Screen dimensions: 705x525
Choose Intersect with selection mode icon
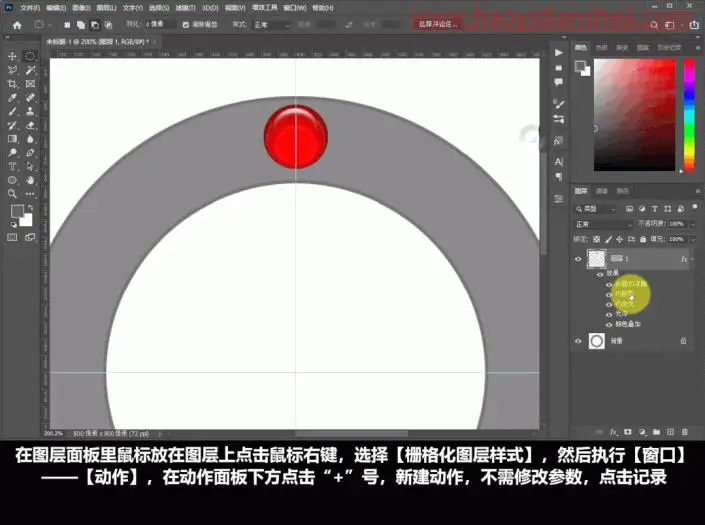pyautogui.click(x=108, y=25)
